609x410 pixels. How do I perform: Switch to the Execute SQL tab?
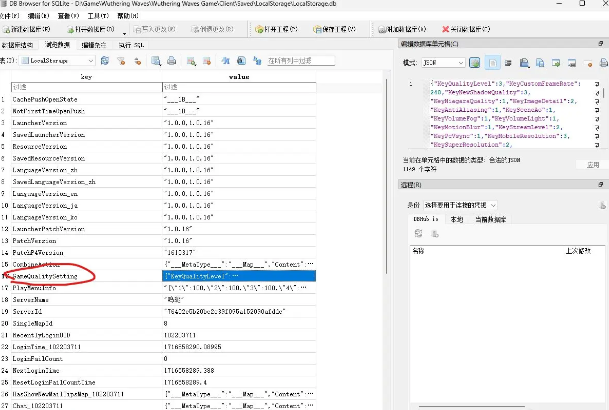pos(129,45)
